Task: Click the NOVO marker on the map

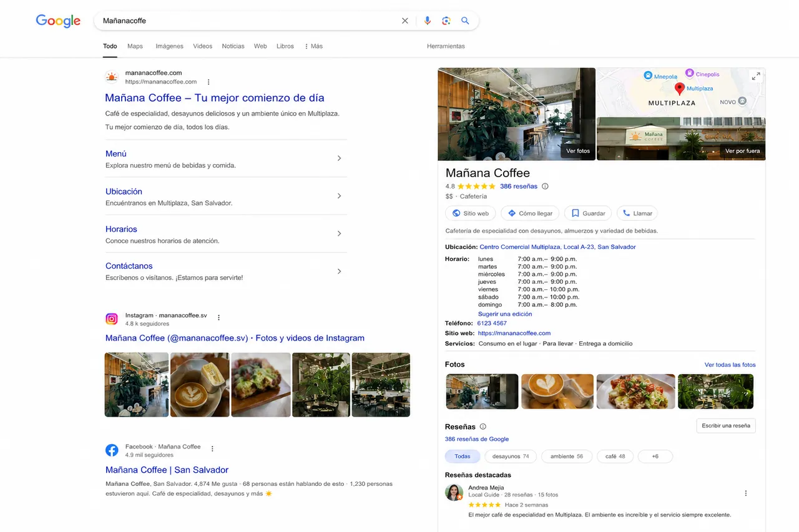Action: [742, 101]
